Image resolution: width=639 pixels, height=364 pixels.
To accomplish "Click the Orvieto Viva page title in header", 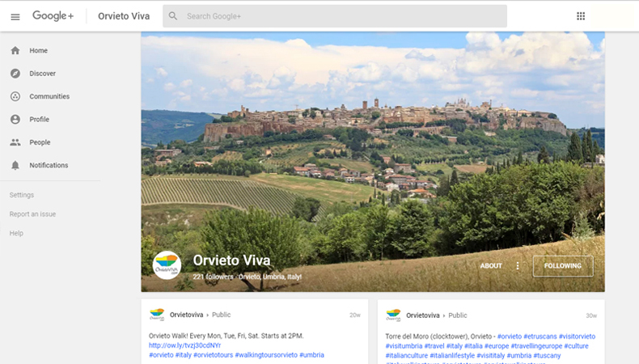I will (x=124, y=16).
